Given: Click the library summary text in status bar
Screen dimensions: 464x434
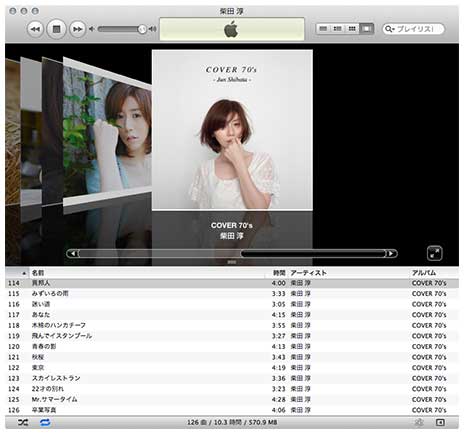Looking at the screenshot, I should [232, 423].
